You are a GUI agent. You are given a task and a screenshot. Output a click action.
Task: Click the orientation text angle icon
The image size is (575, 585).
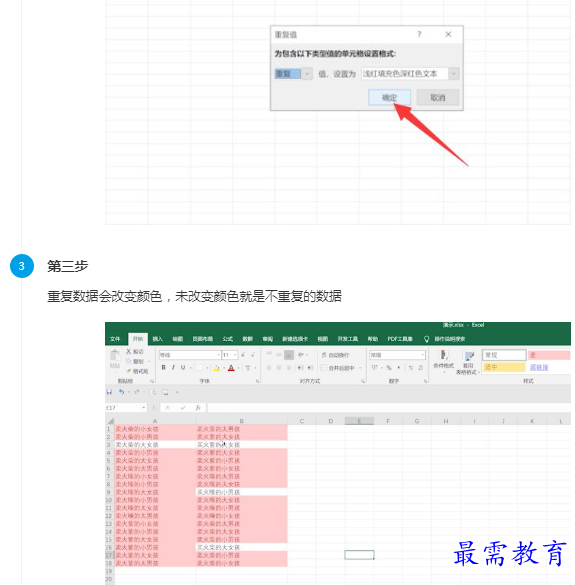click(301, 355)
